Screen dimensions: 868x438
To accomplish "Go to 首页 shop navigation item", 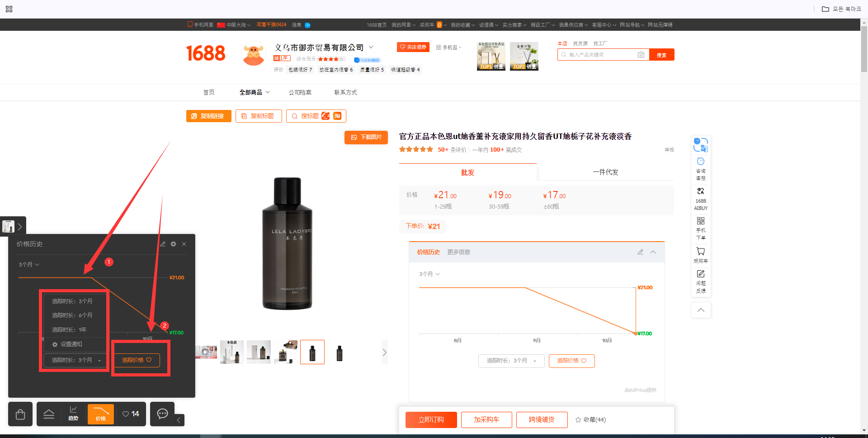I will pos(209,92).
